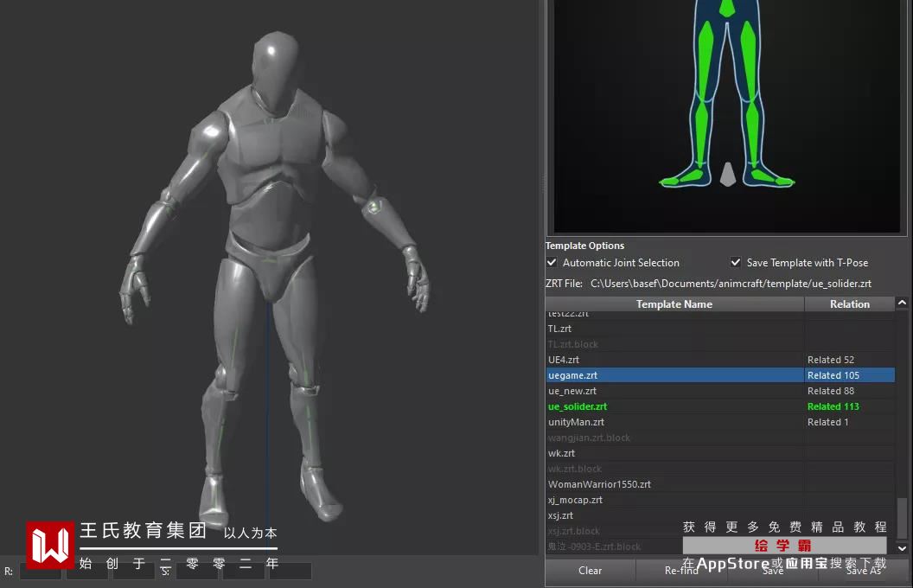Screen dimensions: 913x588
Task: Uncheck Save Template with T-Pose
Action: (736, 262)
